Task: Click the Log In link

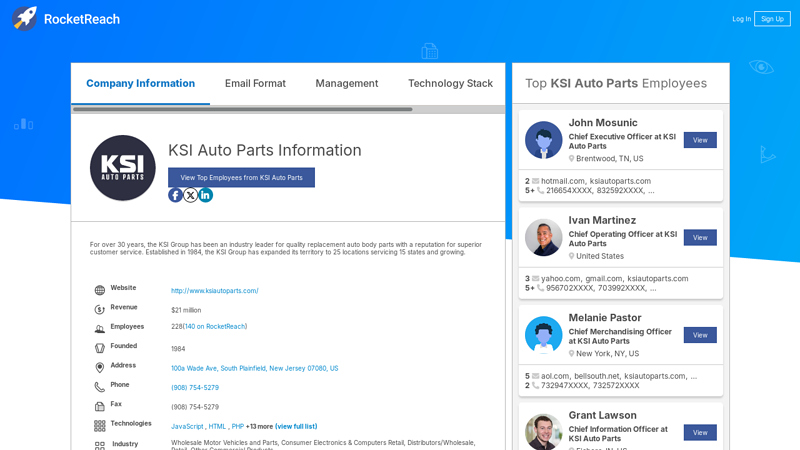Action: [x=741, y=19]
